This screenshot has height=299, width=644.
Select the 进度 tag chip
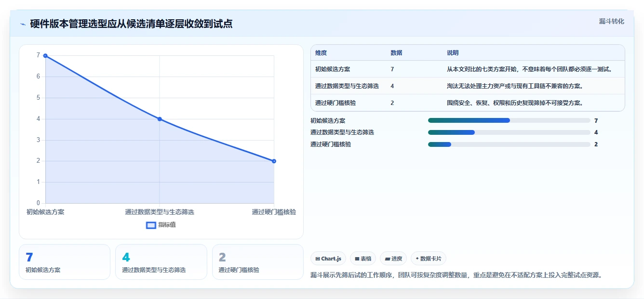tap(393, 259)
